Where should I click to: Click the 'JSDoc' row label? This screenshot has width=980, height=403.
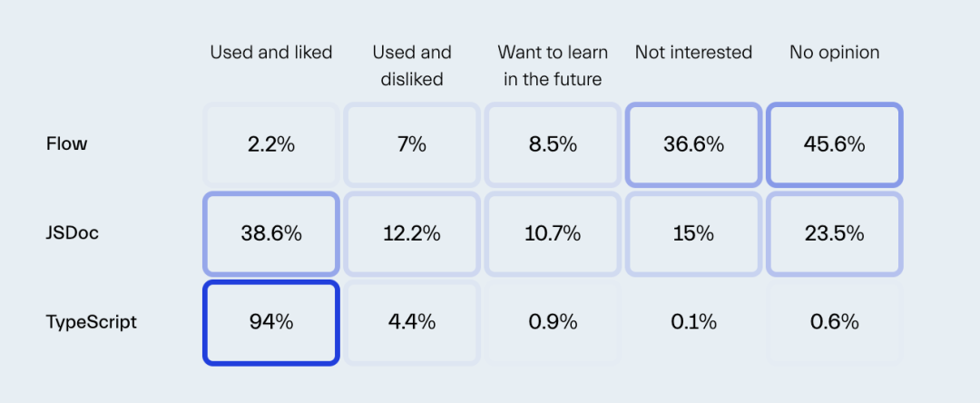pyautogui.click(x=73, y=233)
